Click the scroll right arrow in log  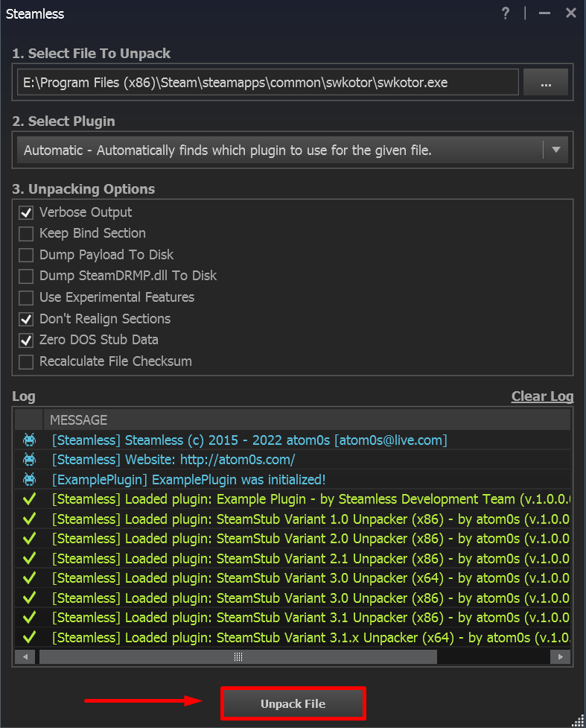click(560, 656)
